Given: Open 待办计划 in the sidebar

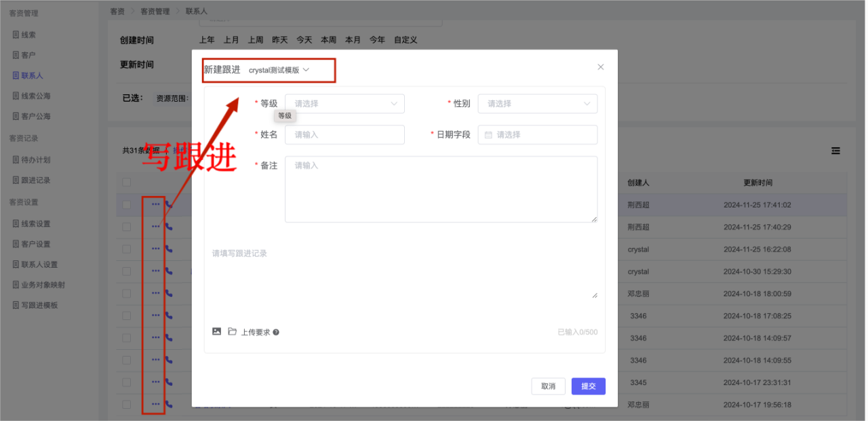Looking at the screenshot, I should (x=36, y=160).
